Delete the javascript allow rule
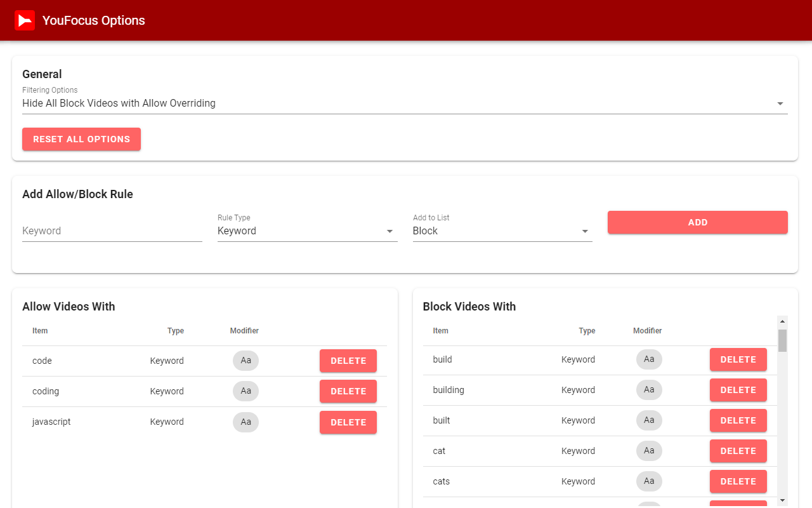 (x=348, y=422)
